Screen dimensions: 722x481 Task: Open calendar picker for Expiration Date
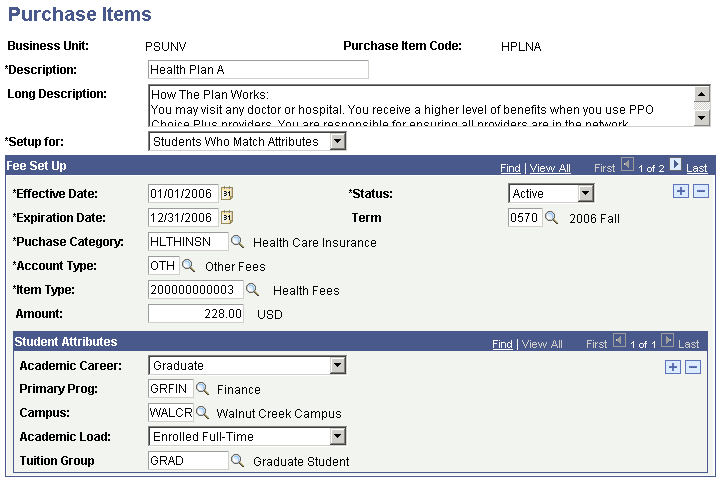click(227, 217)
